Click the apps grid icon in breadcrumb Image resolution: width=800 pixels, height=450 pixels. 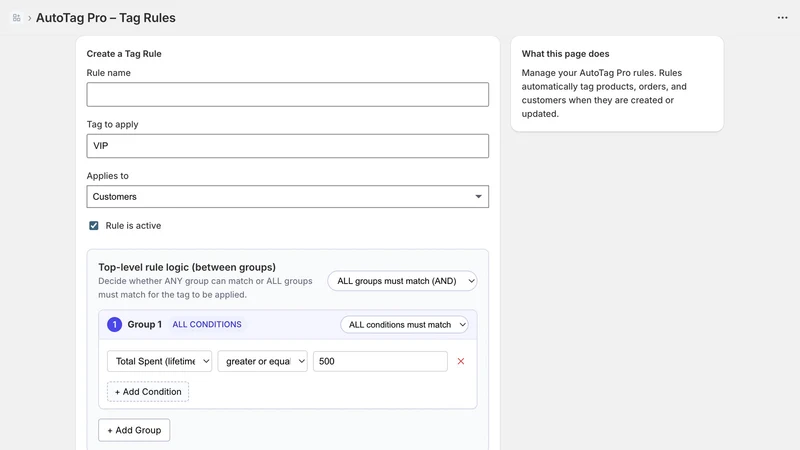(16, 18)
